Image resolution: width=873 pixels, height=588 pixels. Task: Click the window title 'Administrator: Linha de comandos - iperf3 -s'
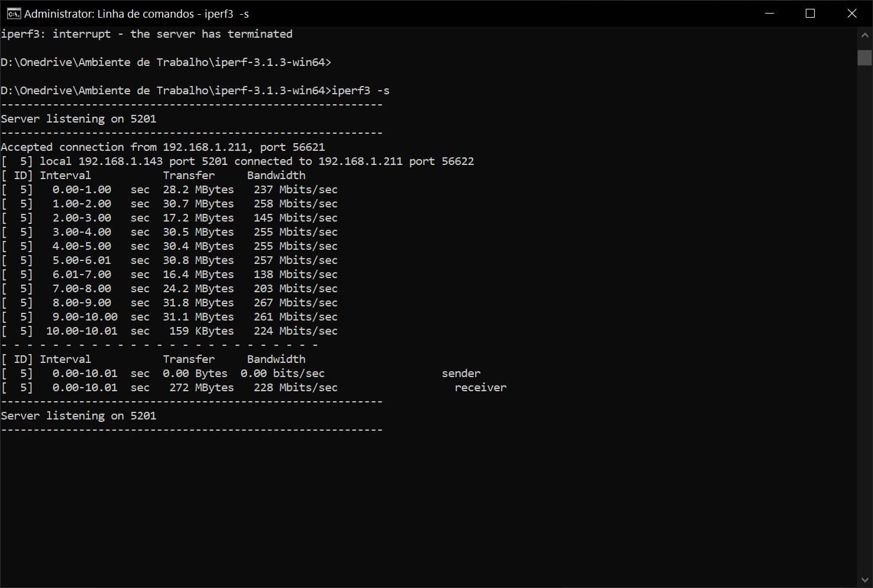(136, 14)
